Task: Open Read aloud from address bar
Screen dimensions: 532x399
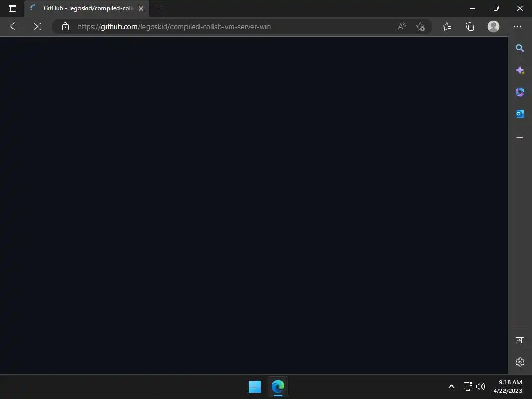Action: pyautogui.click(x=402, y=26)
